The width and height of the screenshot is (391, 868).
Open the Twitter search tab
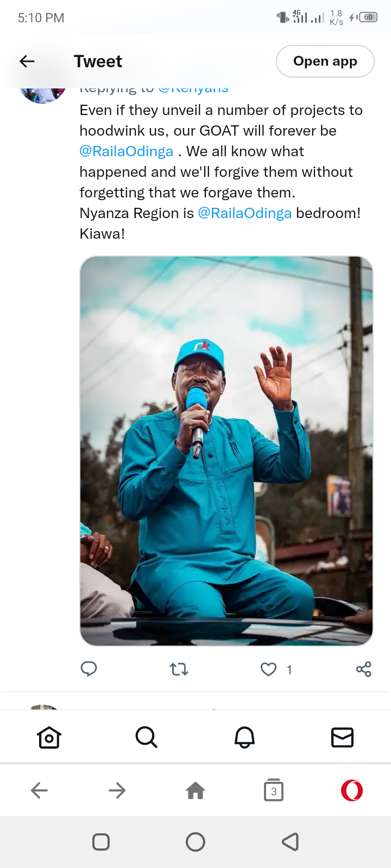tap(147, 737)
